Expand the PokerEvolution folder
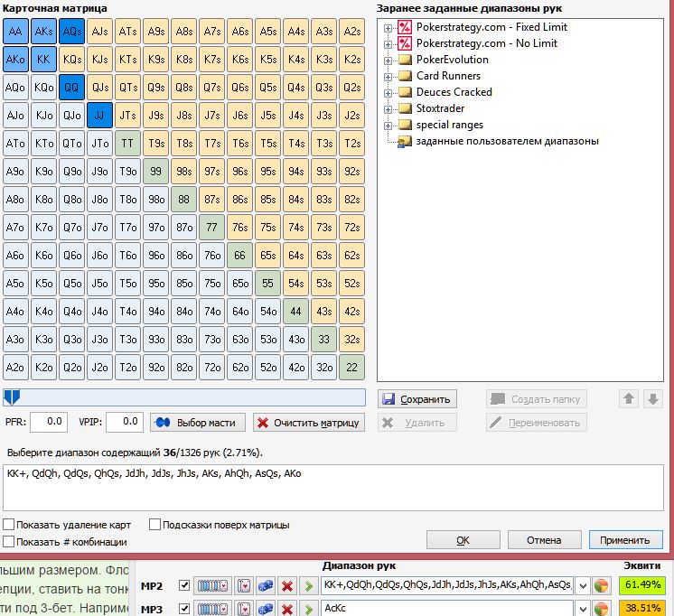 (x=388, y=60)
